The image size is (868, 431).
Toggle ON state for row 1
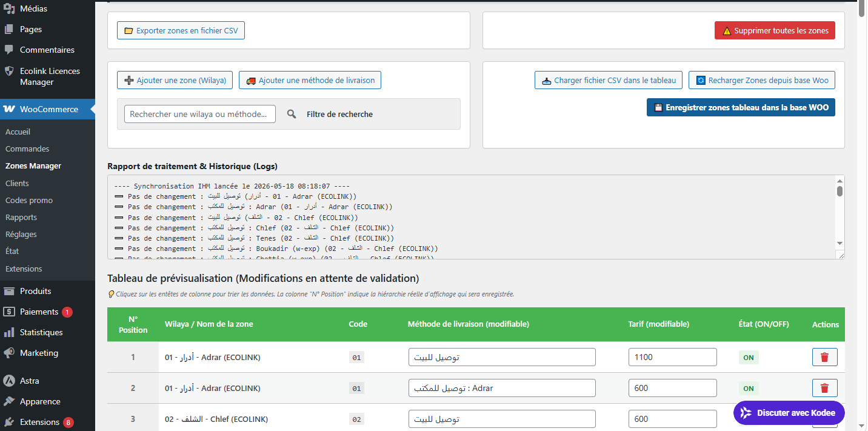click(749, 357)
